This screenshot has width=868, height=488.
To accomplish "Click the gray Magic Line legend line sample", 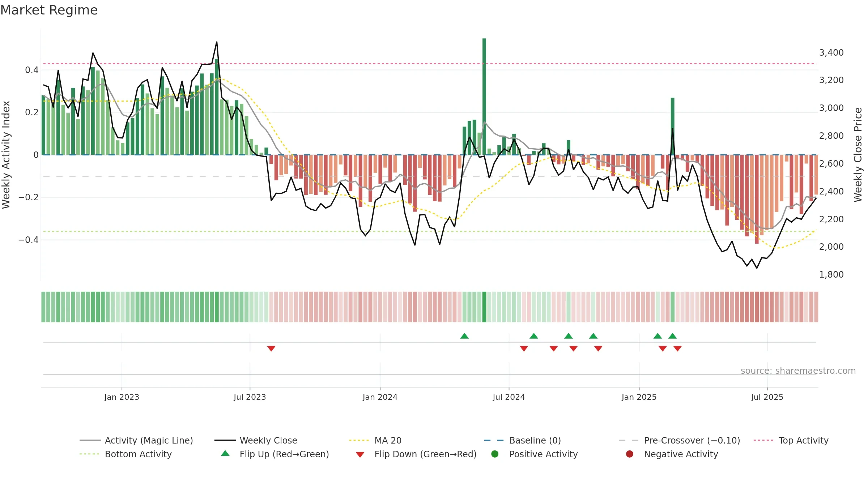I will pos(90,440).
